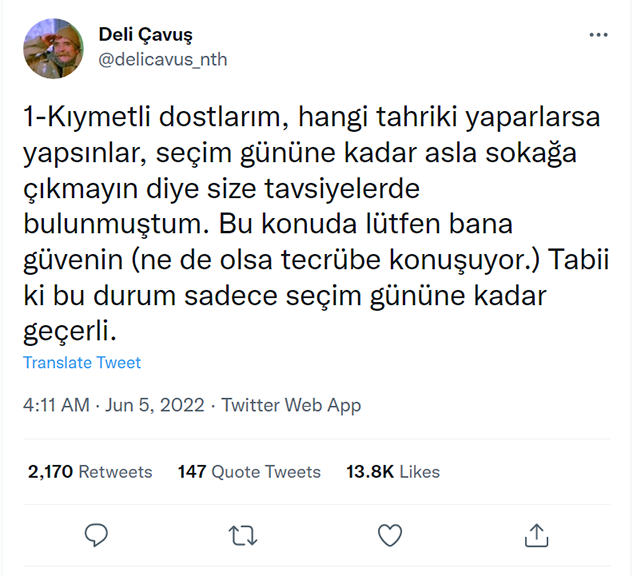View the 147 Quote Tweets list
The height and width of the screenshot is (576, 641).
click(x=249, y=471)
